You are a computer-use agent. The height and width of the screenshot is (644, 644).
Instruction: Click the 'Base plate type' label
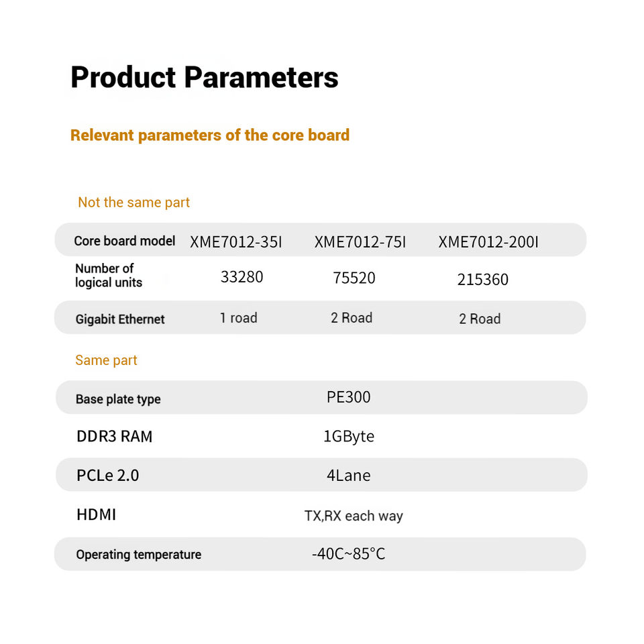click(x=118, y=399)
